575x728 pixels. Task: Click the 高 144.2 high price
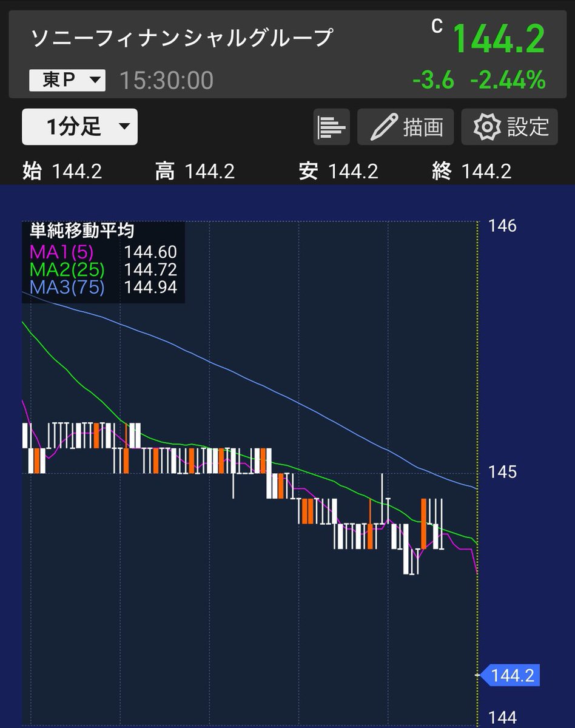click(195, 172)
